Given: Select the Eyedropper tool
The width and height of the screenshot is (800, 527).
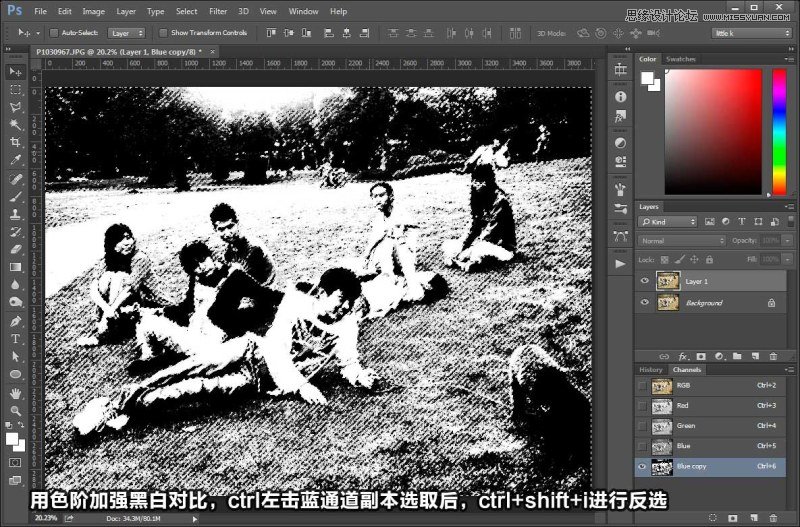Looking at the screenshot, I should pos(15,160).
